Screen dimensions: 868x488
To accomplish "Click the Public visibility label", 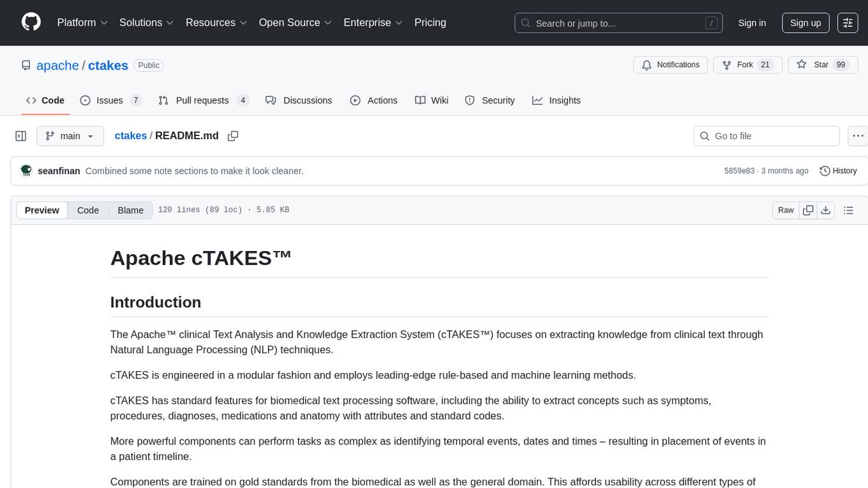I will (149, 65).
